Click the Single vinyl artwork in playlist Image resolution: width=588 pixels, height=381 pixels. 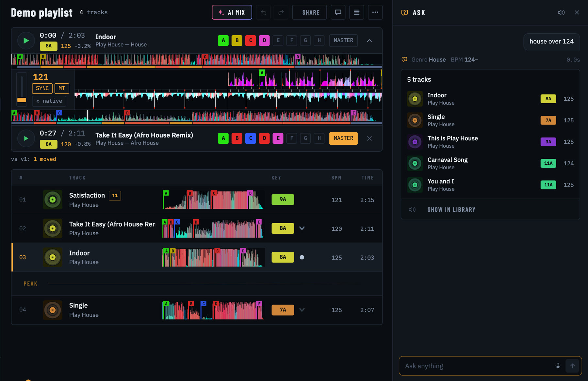tap(53, 310)
